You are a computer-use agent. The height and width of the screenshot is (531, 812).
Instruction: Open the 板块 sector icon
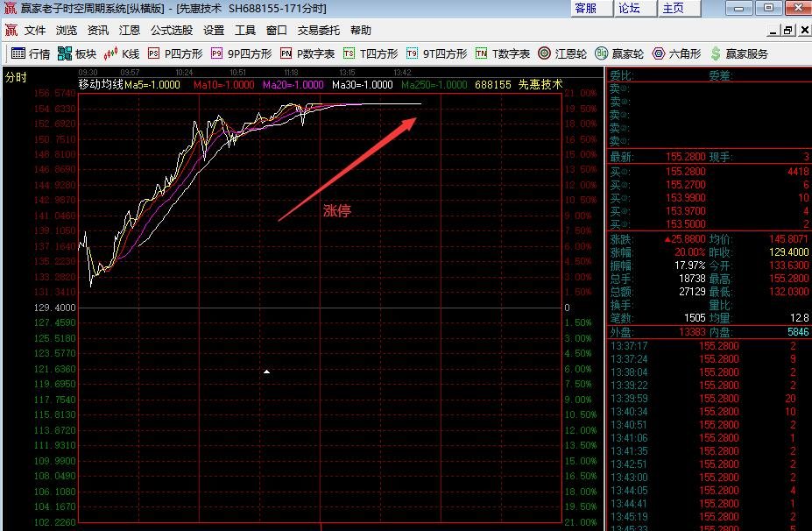65,53
